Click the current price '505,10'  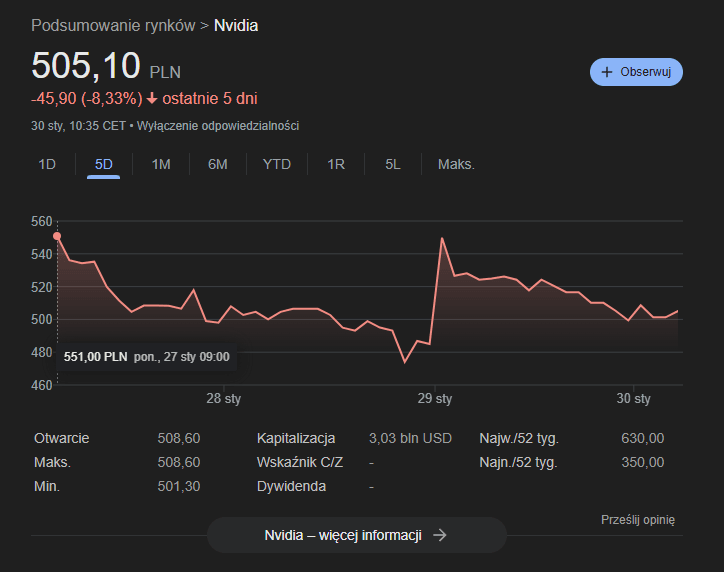(86, 66)
